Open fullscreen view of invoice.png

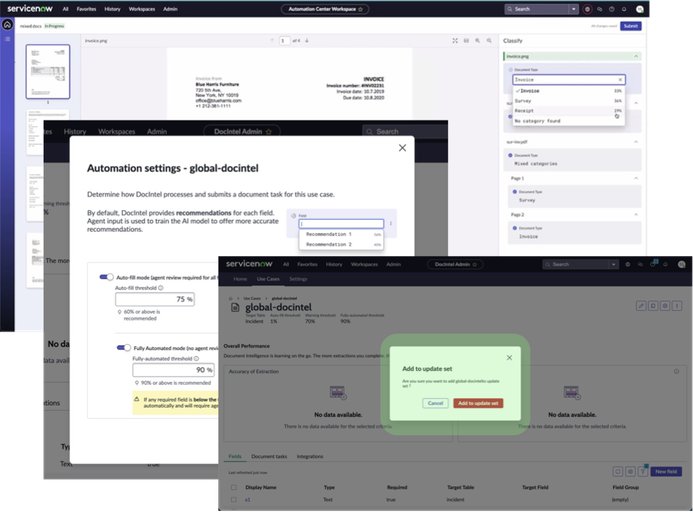tap(455, 41)
